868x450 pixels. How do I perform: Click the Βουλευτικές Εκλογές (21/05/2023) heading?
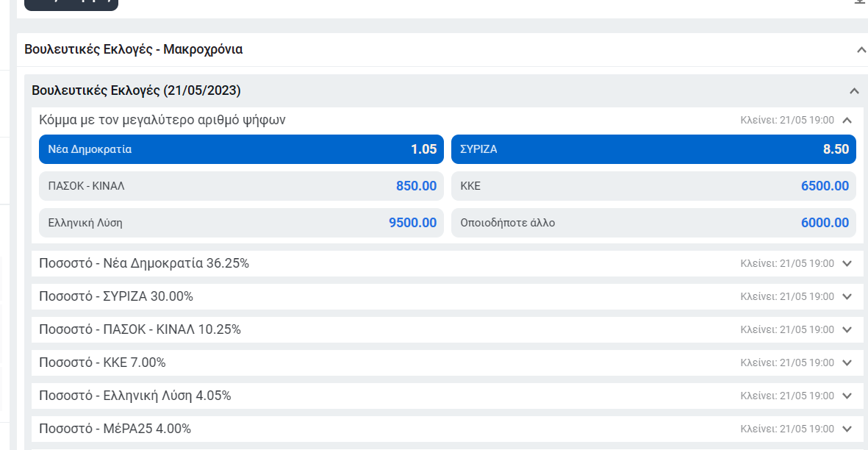tap(136, 90)
